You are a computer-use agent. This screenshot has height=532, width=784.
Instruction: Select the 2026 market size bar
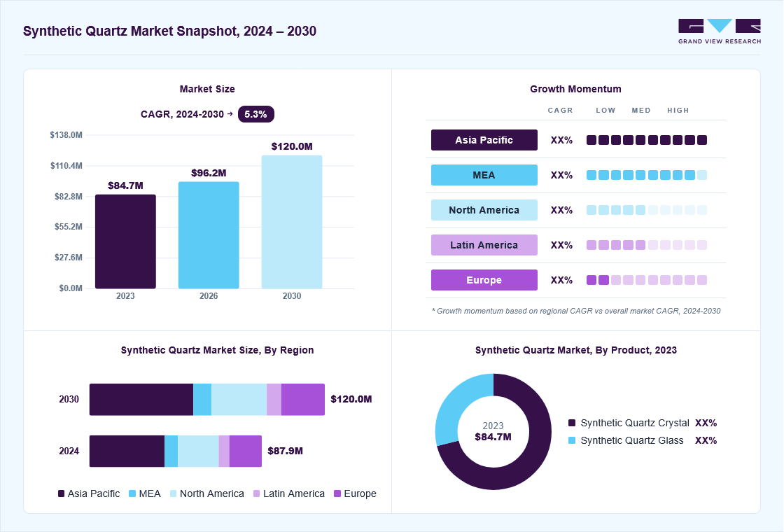[209, 235]
